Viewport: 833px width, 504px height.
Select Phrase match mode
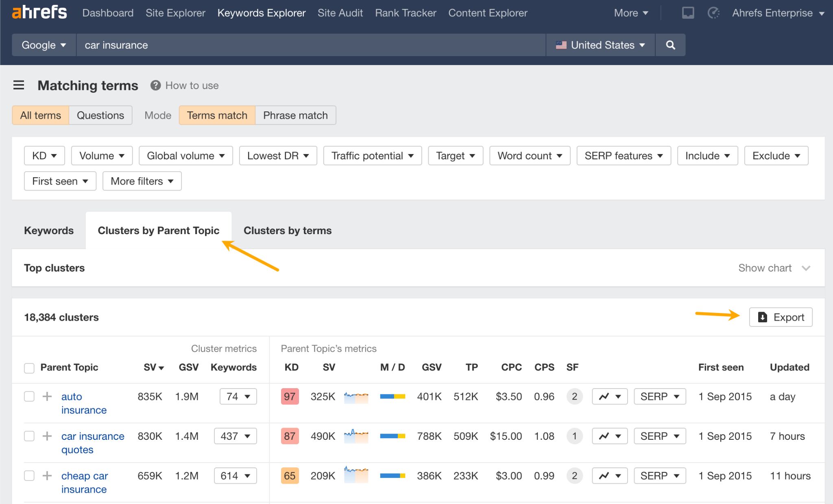point(295,115)
